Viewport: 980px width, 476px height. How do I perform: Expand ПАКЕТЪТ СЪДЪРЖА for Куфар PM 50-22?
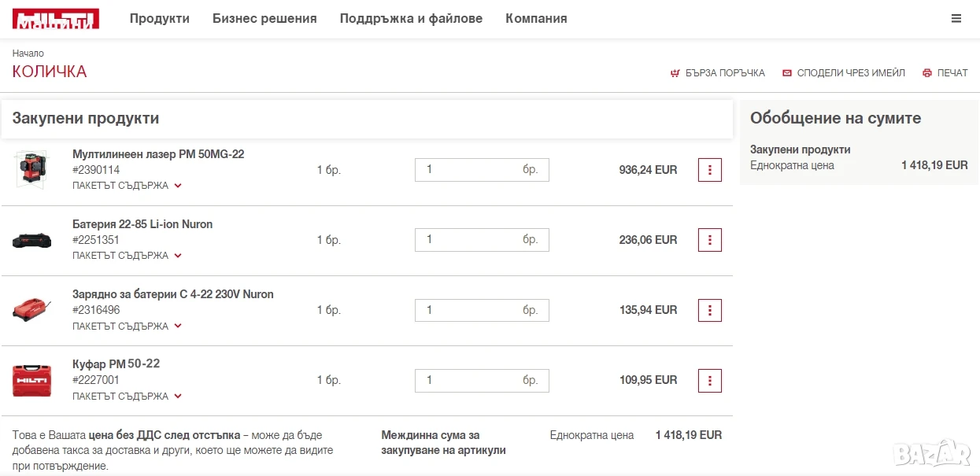128,397
